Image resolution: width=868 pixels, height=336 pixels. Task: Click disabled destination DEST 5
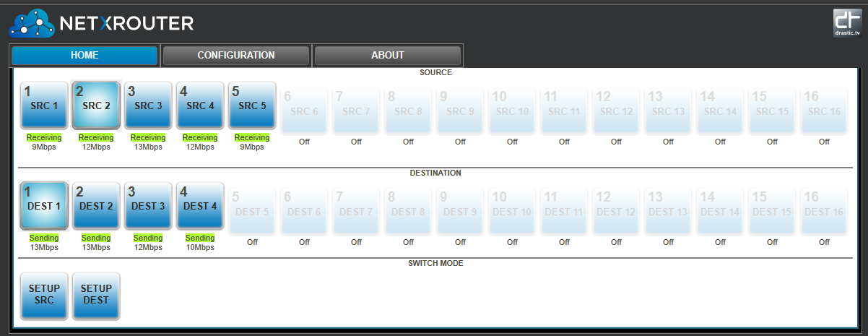[252, 211]
